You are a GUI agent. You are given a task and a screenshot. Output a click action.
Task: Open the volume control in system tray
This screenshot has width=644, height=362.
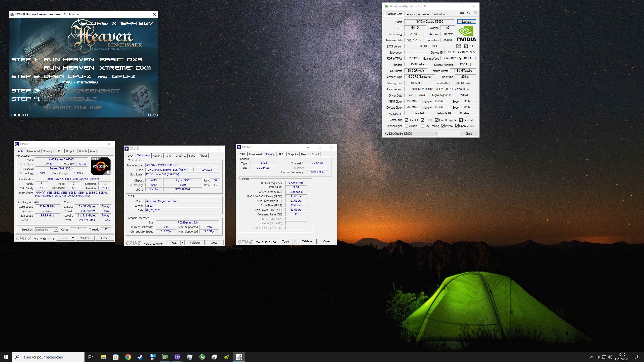click(x=610, y=357)
